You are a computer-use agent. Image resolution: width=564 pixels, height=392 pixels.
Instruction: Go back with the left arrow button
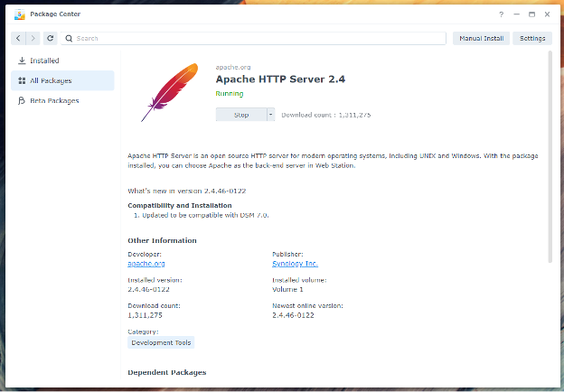click(x=18, y=38)
